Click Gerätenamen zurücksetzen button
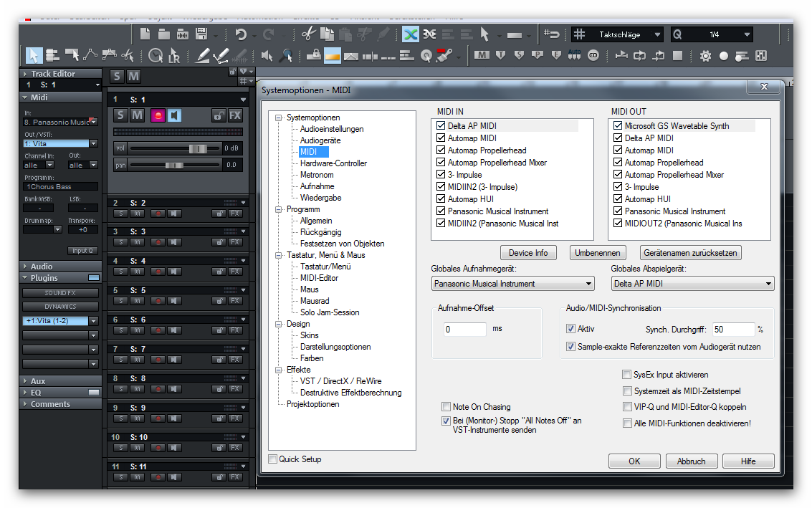This screenshot has height=508, width=812. pos(690,253)
